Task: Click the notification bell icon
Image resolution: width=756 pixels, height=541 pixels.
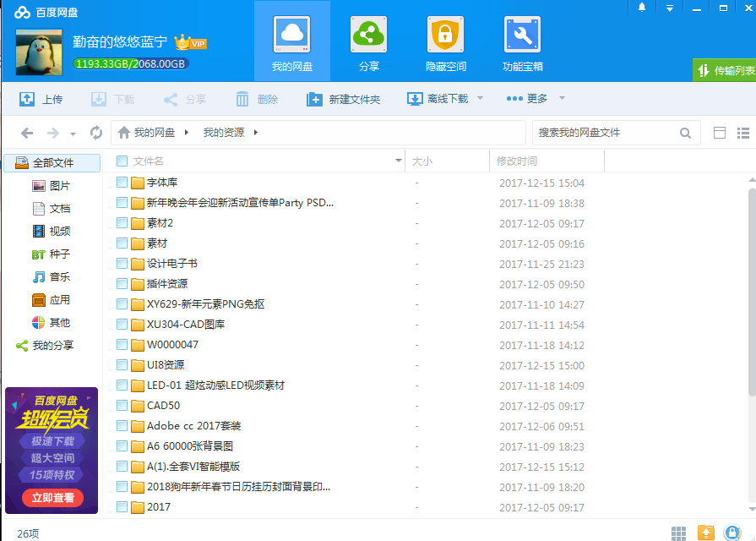Action: click(642, 8)
